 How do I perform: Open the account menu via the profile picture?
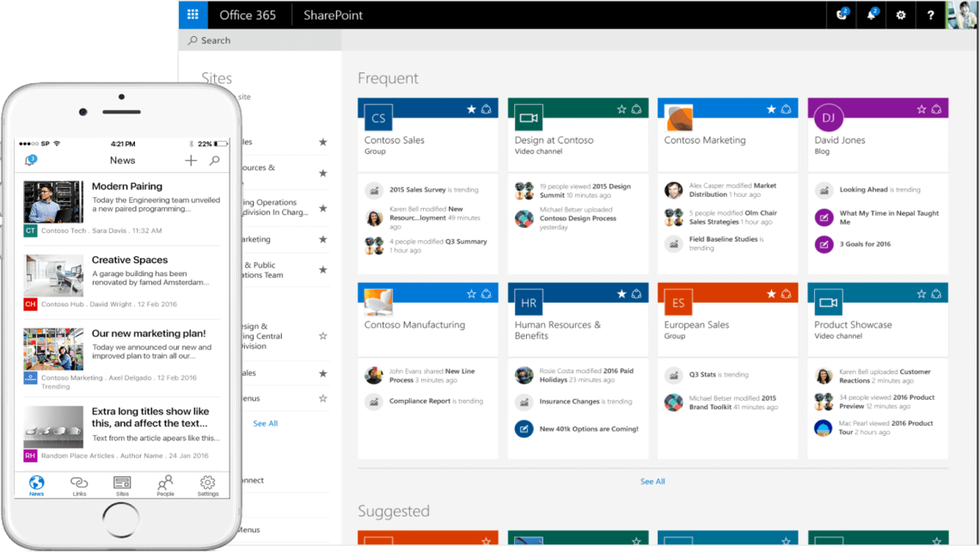(964, 15)
